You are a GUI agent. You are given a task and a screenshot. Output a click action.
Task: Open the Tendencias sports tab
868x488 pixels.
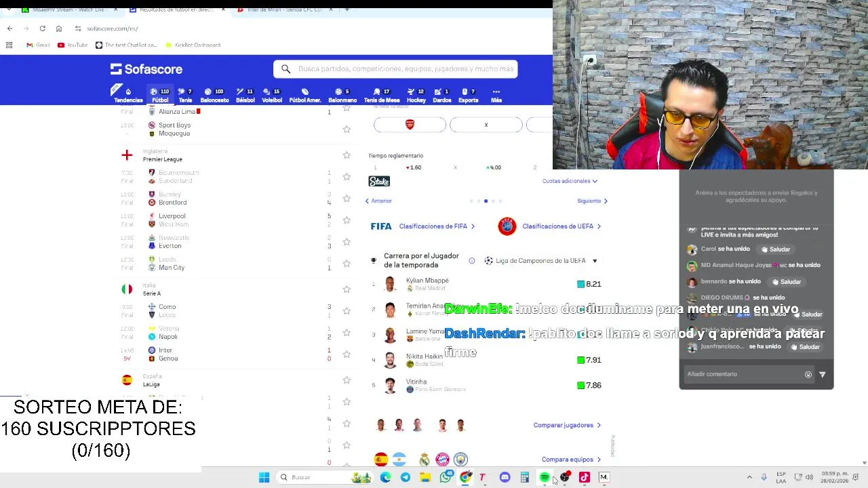pos(128,95)
